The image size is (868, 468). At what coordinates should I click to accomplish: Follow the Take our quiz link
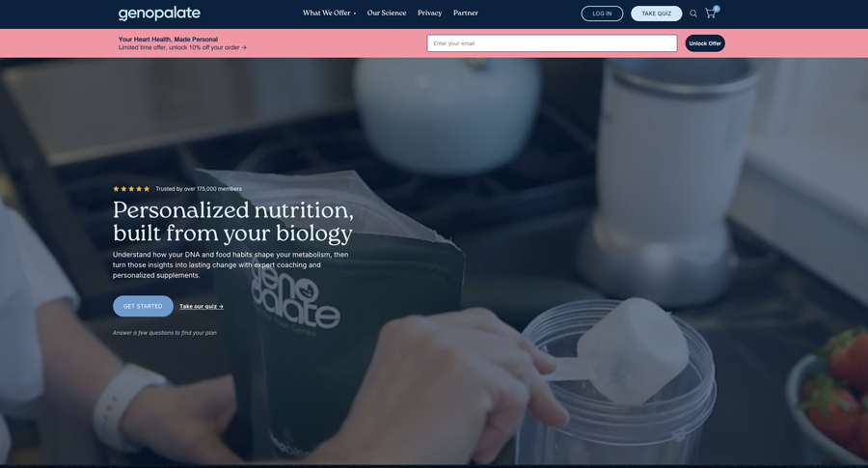(x=202, y=306)
